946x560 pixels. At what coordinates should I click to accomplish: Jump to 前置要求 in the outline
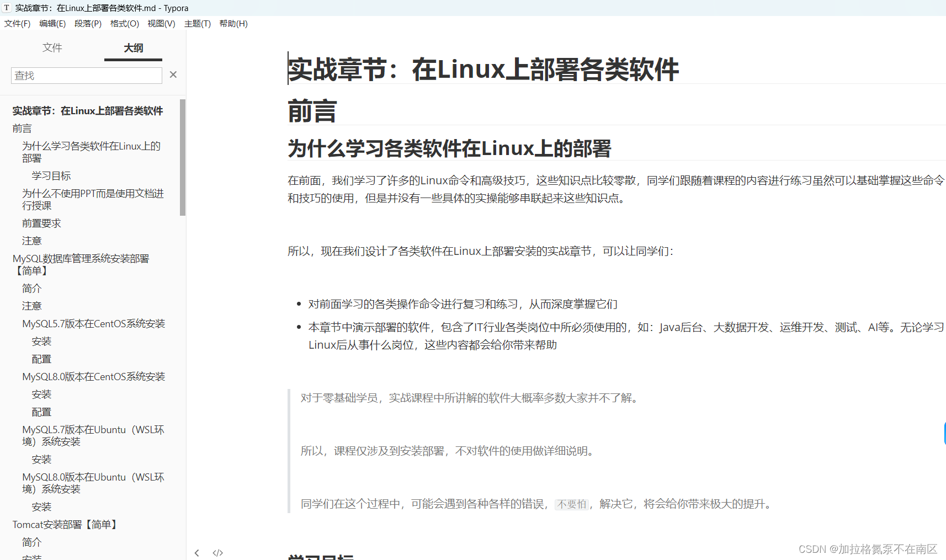point(42,223)
